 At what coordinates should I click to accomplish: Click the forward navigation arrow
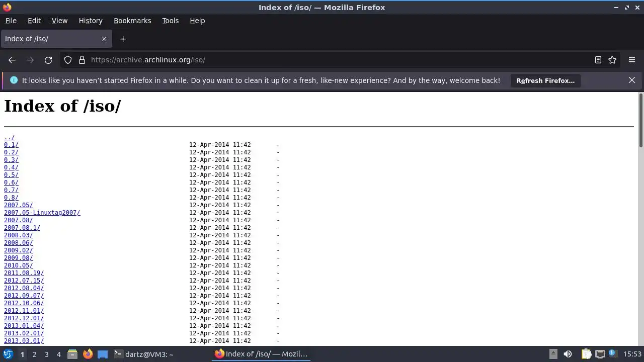tap(30, 60)
